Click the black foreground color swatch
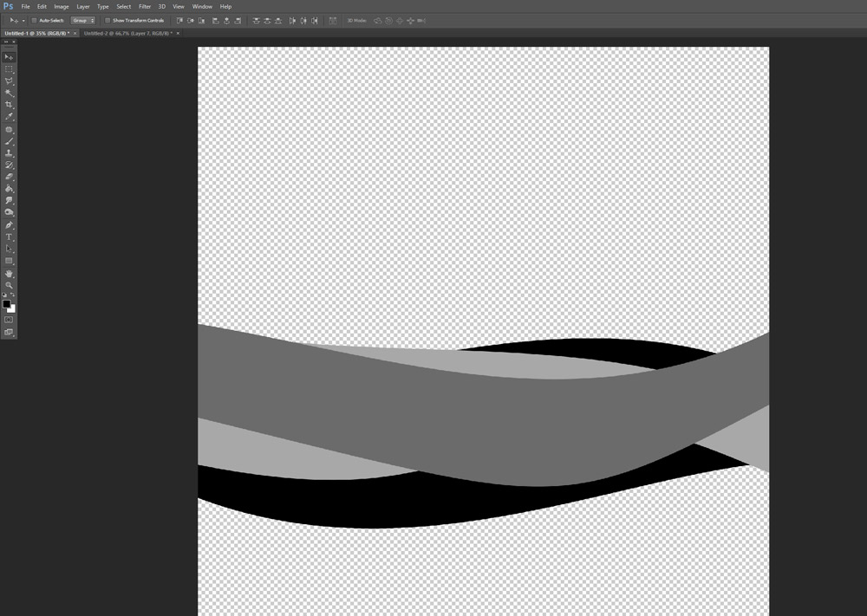 7,304
